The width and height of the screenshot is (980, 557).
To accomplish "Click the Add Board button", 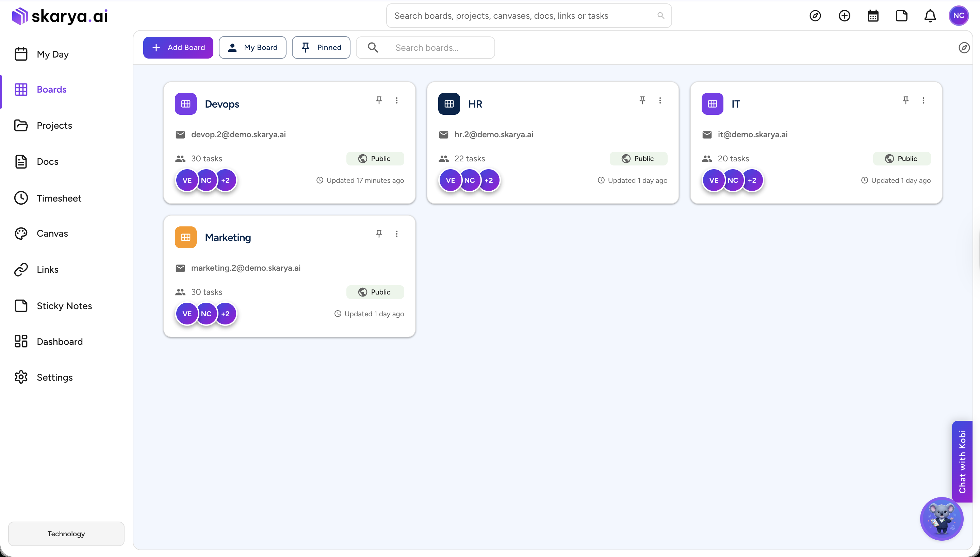I will [178, 47].
